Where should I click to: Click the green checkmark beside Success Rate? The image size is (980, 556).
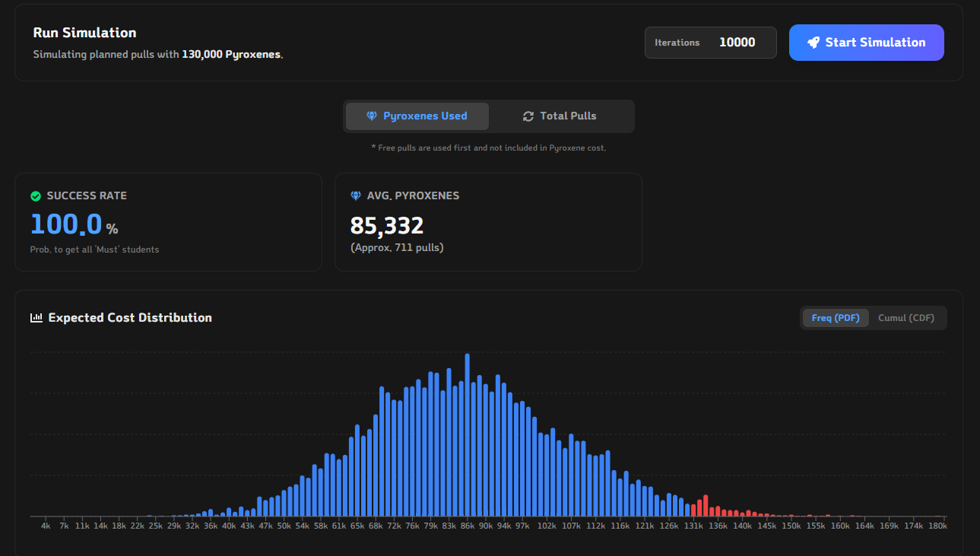36,196
